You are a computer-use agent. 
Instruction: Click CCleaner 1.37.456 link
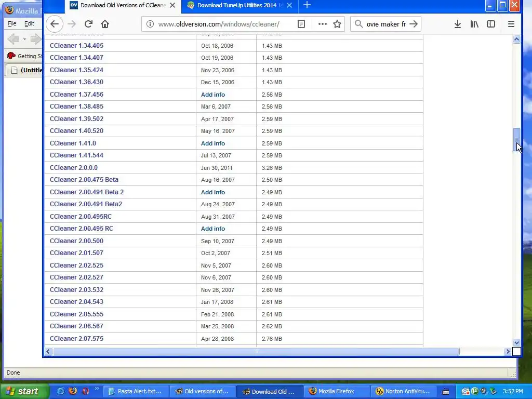(77, 95)
